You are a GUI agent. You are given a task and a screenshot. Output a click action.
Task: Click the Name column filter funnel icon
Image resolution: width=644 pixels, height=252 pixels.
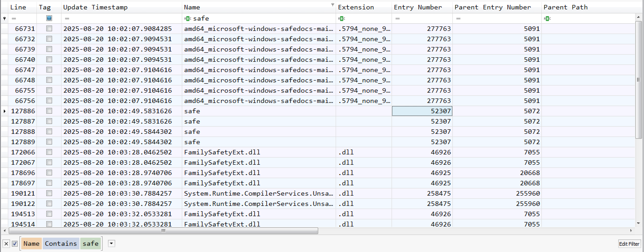(x=333, y=4)
